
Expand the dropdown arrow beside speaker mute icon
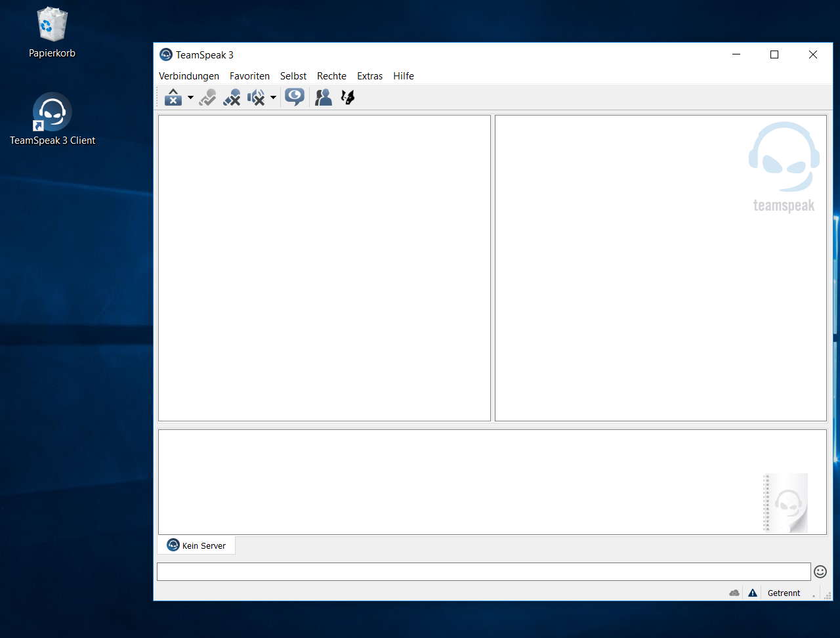click(273, 98)
